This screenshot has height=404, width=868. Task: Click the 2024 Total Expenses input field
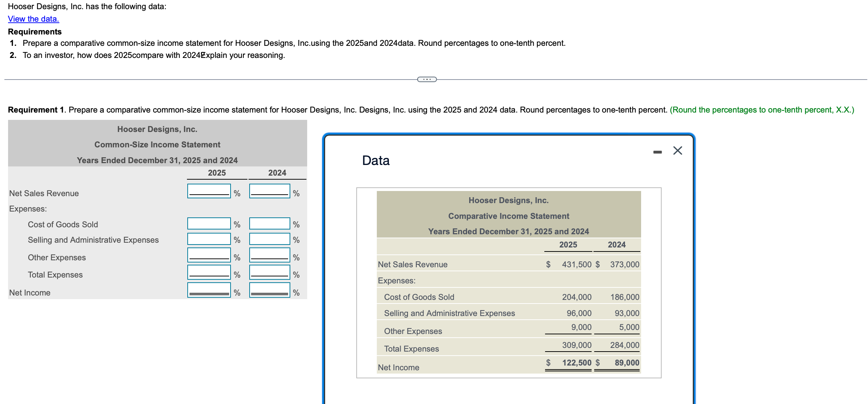coord(269,273)
